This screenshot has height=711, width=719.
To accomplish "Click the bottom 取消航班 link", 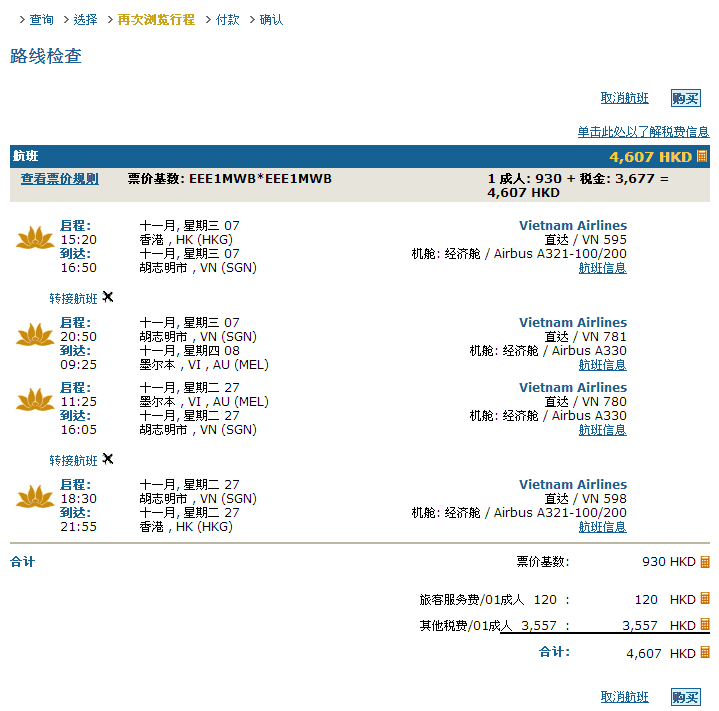I will pos(624,697).
